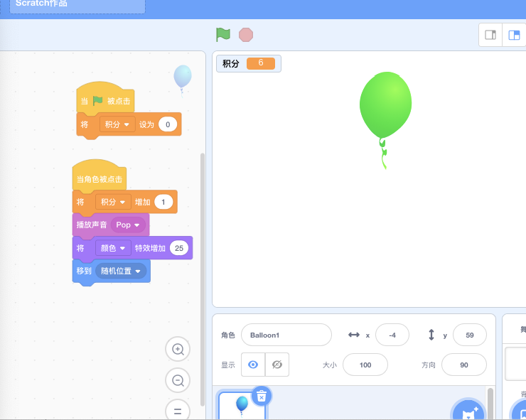The height and width of the screenshot is (420, 526).
Task: Edit the sprite name field Balloon1
Action: coord(286,335)
